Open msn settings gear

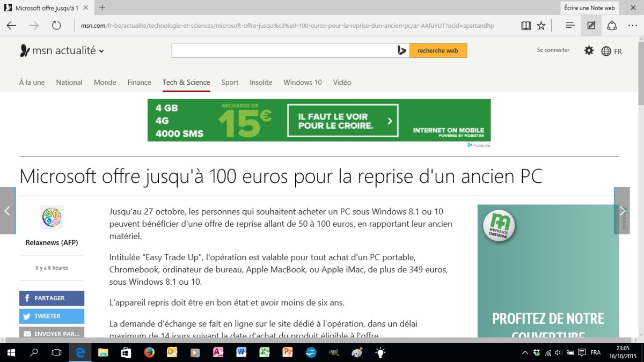589,50
